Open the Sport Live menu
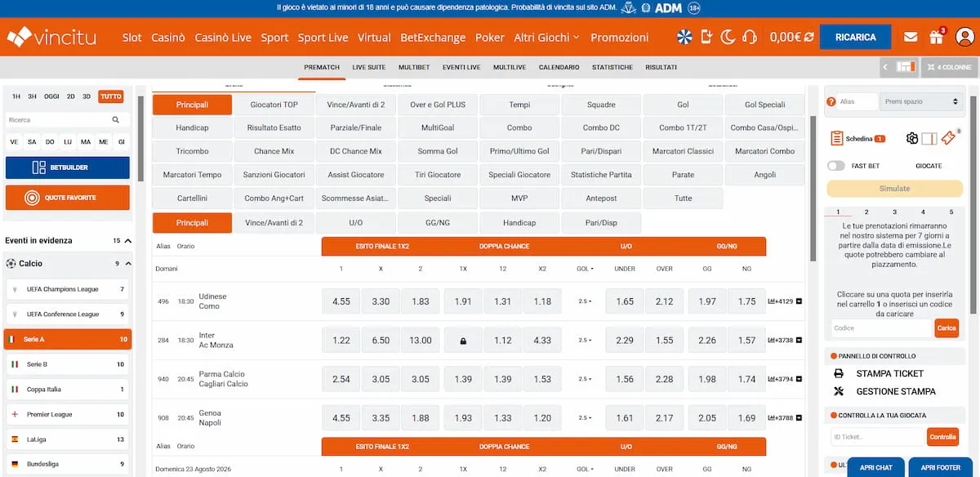980x477 pixels. click(323, 38)
